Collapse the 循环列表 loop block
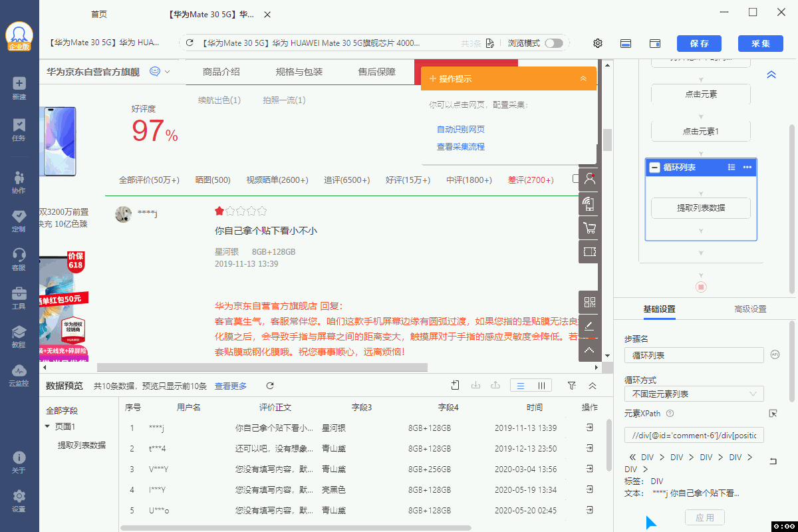798x532 pixels. pyautogui.click(x=655, y=168)
